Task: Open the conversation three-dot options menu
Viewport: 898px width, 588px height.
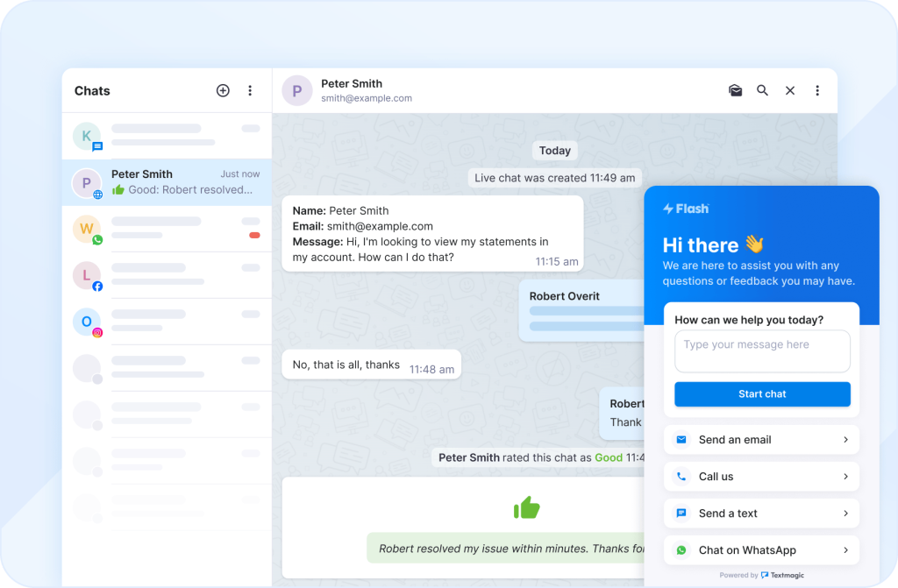Action: click(x=817, y=90)
